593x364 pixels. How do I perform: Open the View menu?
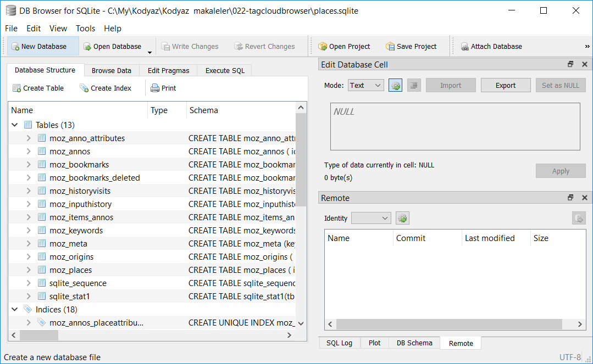click(58, 29)
